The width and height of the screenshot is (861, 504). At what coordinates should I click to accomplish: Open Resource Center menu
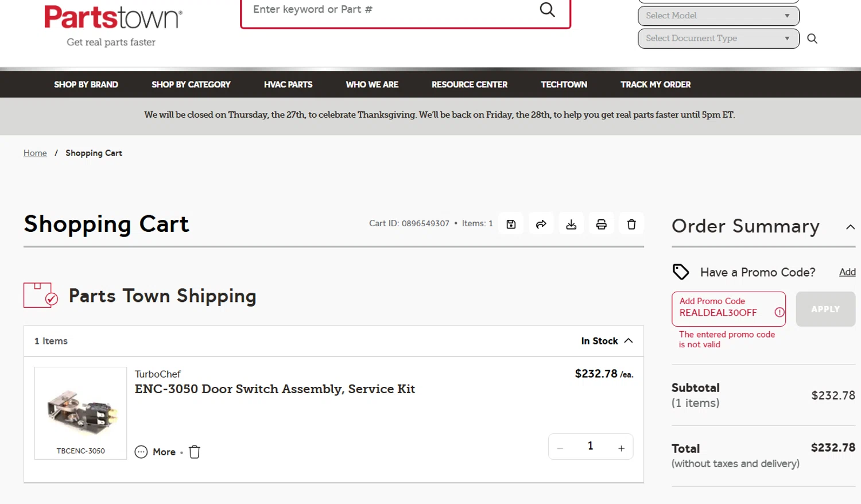[x=470, y=84]
